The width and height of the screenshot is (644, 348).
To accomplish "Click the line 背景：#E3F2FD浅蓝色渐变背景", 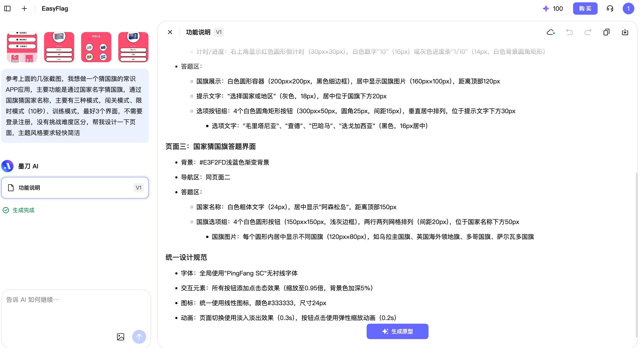I will coord(225,162).
